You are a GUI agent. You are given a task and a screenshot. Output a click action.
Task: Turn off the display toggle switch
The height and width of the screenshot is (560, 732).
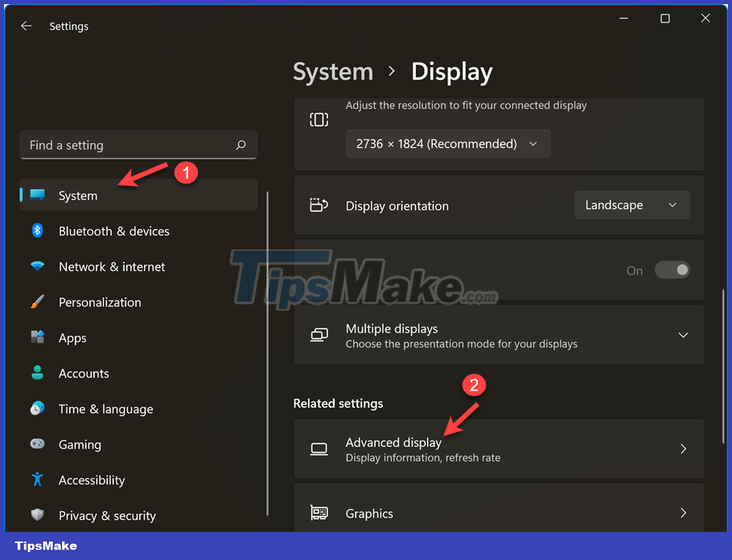coord(672,270)
